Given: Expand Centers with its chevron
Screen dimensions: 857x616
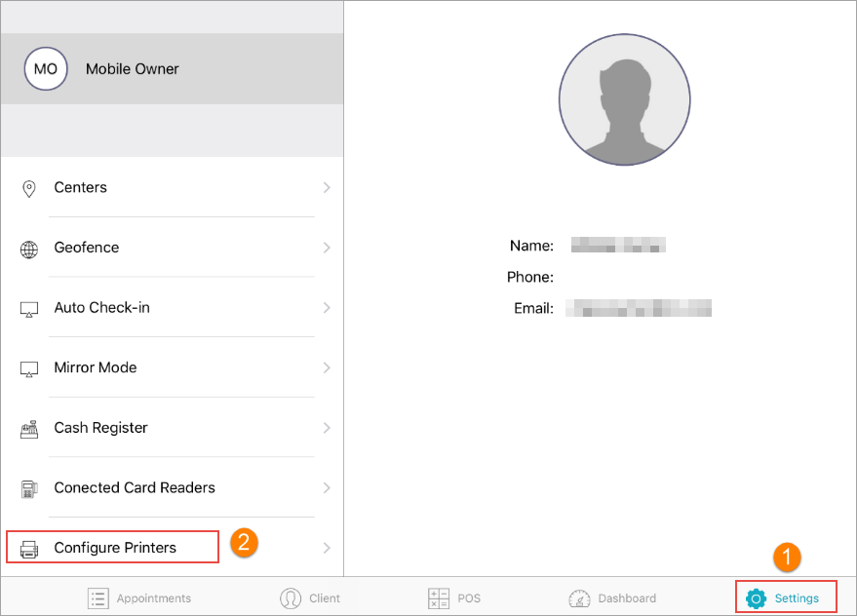Looking at the screenshot, I should click(x=327, y=187).
